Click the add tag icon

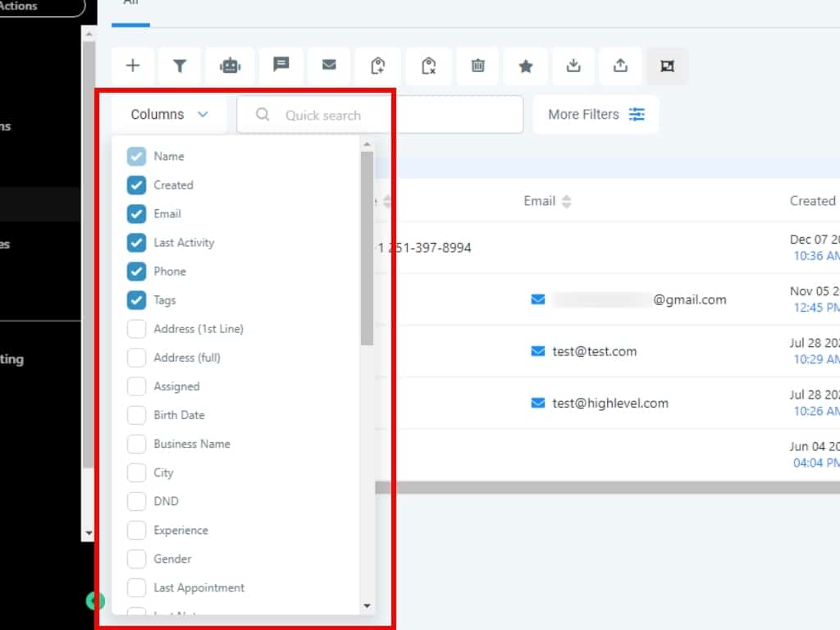(378, 66)
